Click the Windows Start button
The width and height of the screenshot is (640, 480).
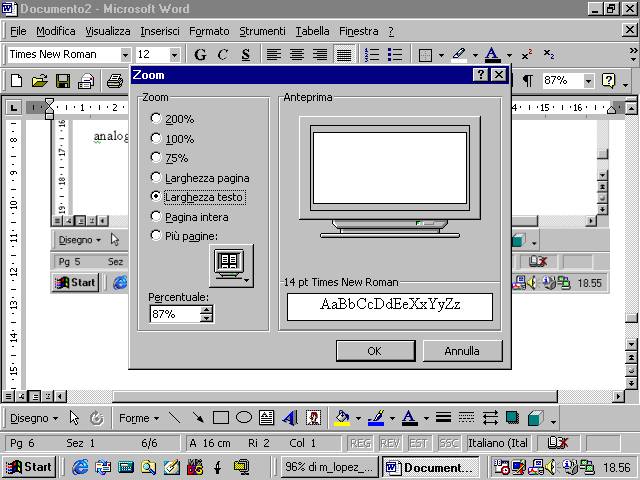coord(29,467)
